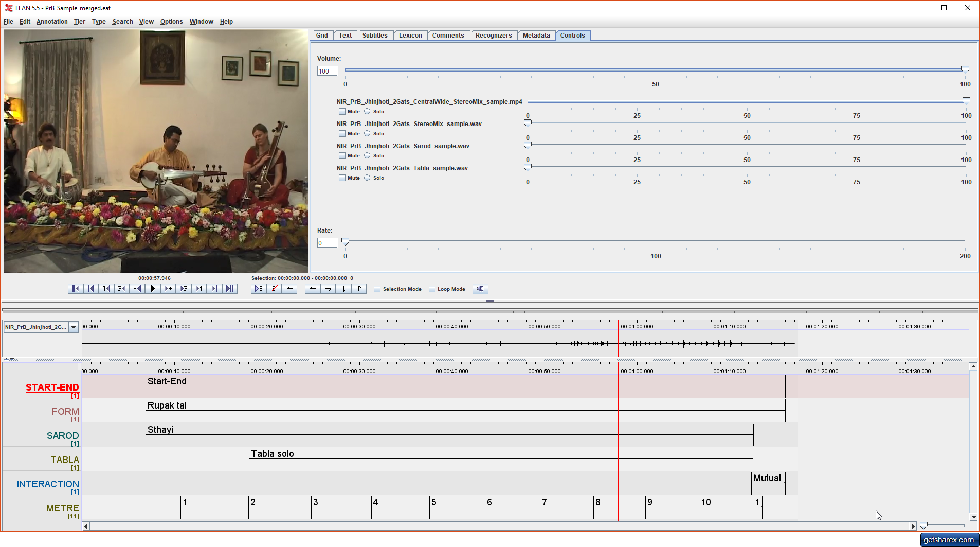Mute the Sarod_sample.wav track
This screenshot has width=980, height=547.
tap(342, 156)
